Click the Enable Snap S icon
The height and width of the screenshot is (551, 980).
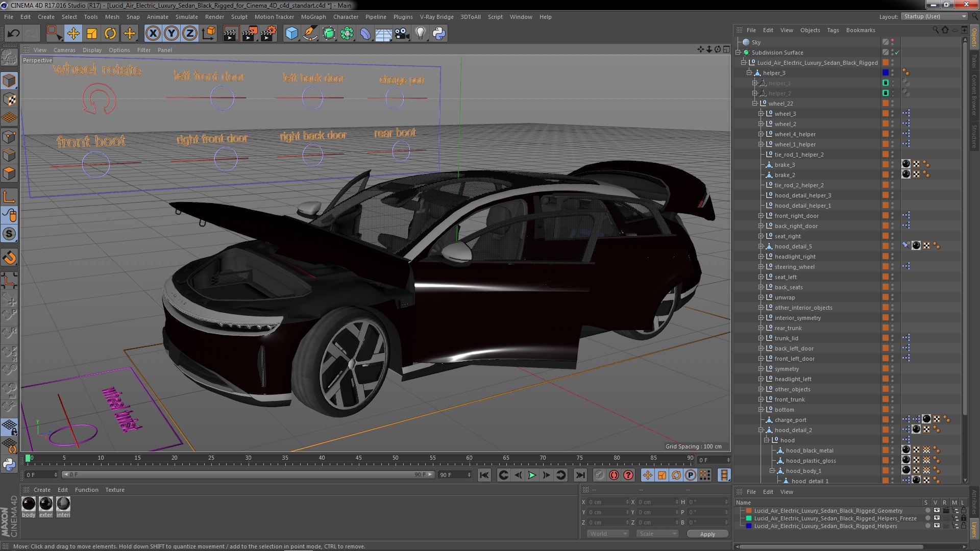(x=9, y=234)
